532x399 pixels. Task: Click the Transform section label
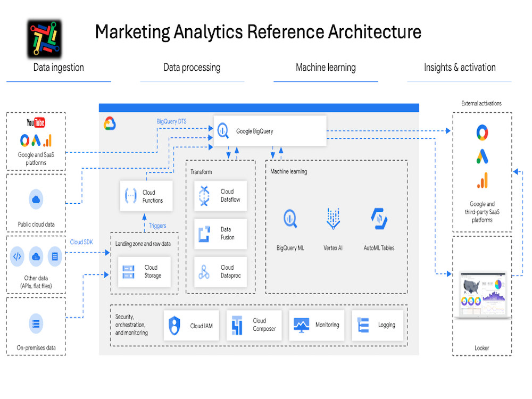(x=201, y=172)
